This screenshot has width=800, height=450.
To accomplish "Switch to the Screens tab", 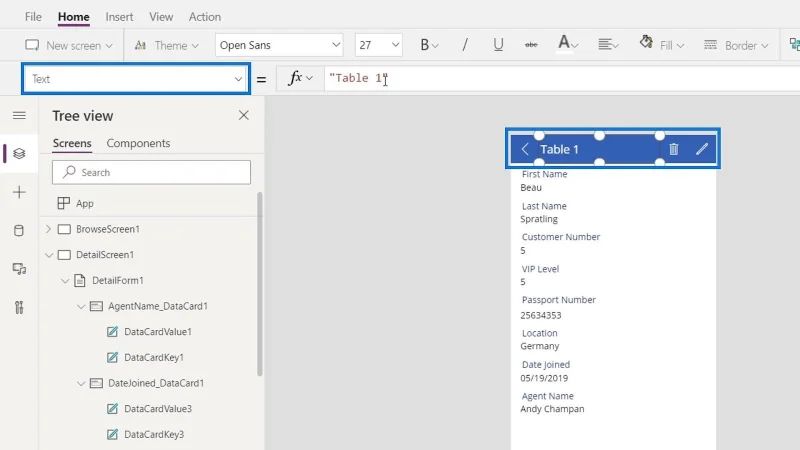I will point(72,143).
